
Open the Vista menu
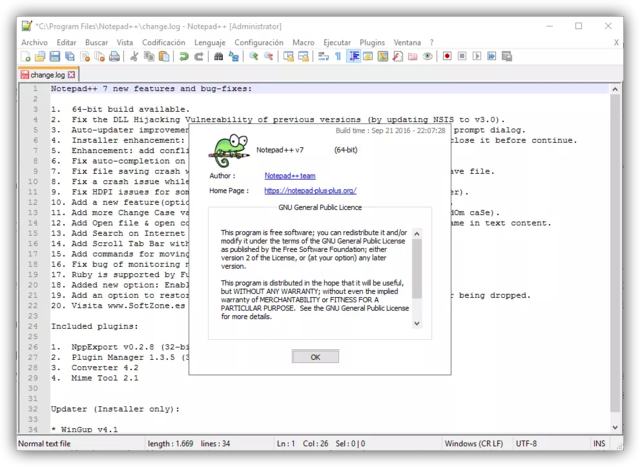125,42
